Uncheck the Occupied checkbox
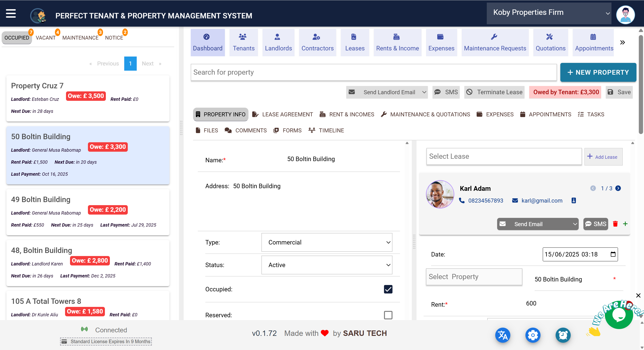Image resolution: width=644 pixels, height=350 pixels. click(388, 289)
